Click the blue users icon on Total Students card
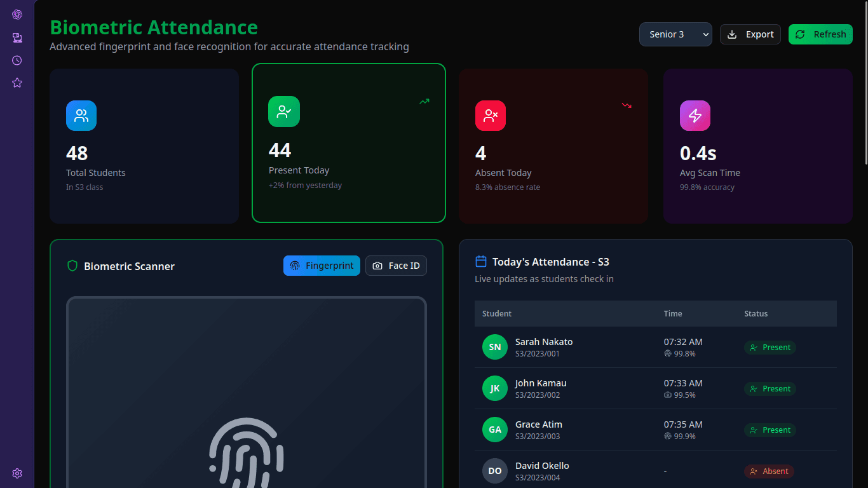The width and height of the screenshot is (868, 488). point(81,115)
